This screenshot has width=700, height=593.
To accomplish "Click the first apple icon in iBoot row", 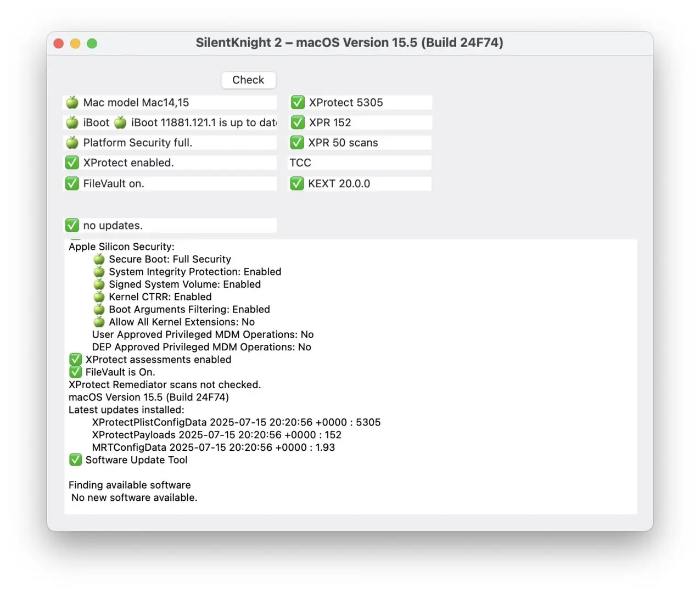I will pos(72,122).
